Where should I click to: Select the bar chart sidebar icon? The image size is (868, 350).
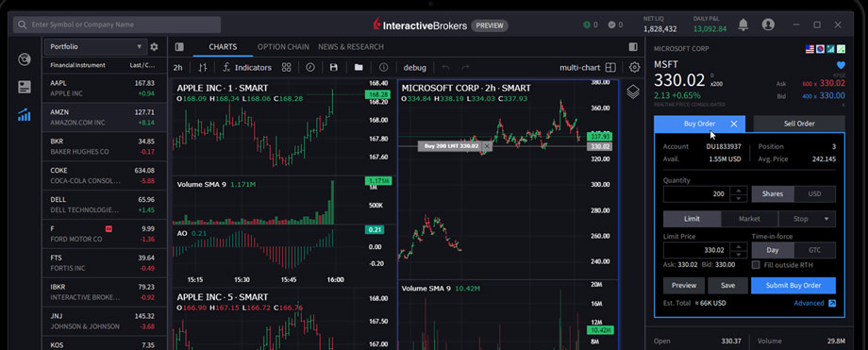[x=25, y=115]
